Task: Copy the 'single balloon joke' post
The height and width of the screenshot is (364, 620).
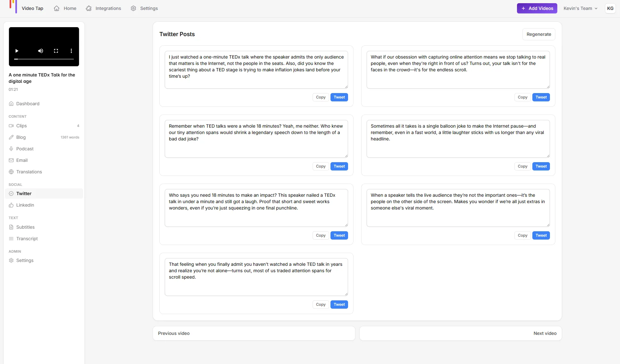Action: click(x=522, y=166)
